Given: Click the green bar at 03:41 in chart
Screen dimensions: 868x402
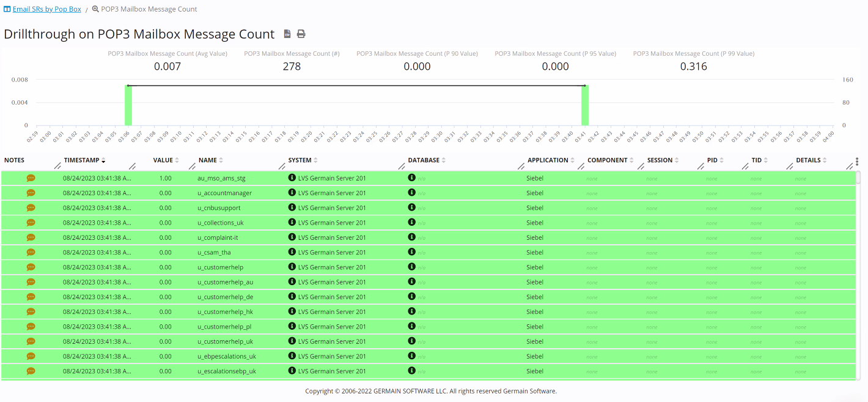Looking at the screenshot, I should [585, 105].
